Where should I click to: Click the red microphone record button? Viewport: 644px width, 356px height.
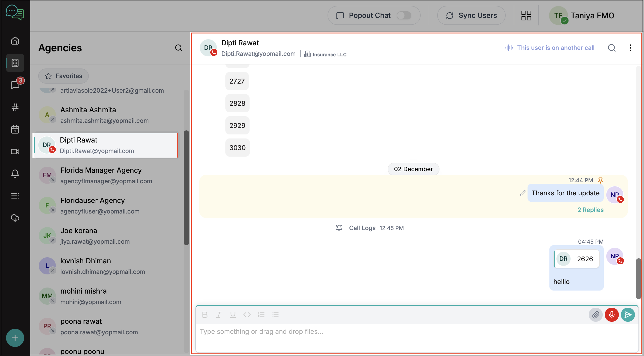(x=612, y=315)
